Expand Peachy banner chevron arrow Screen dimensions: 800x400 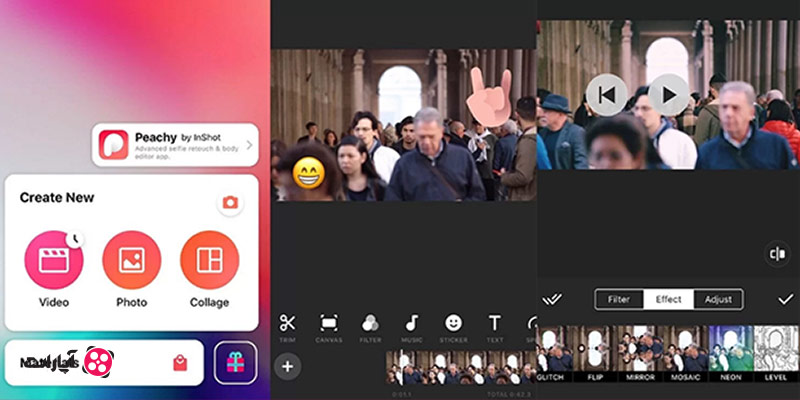[x=249, y=145]
